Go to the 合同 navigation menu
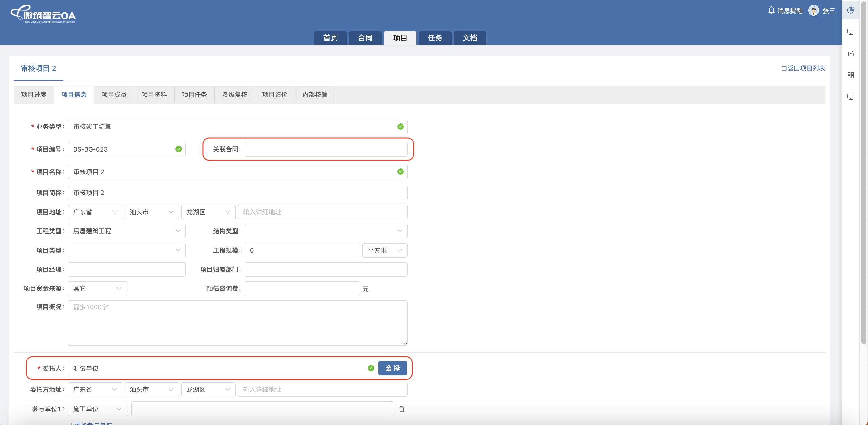The image size is (868, 425). [x=365, y=38]
